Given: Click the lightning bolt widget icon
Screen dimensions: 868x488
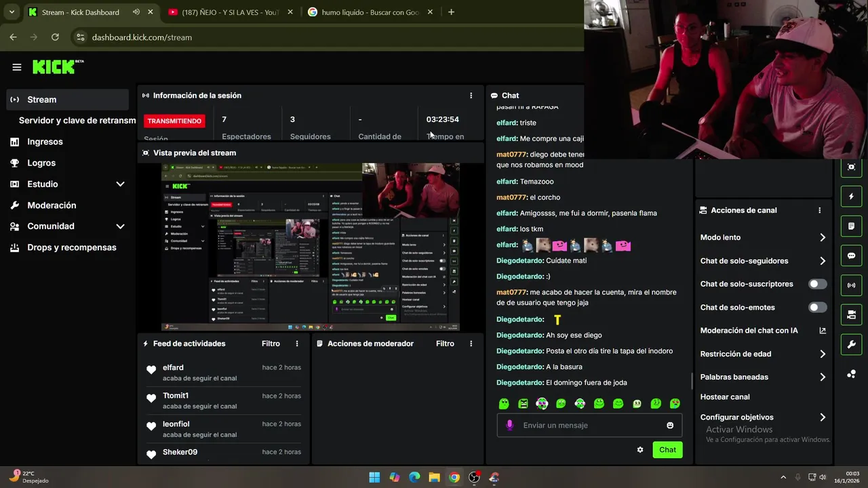Looking at the screenshot, I should point(851,197).
